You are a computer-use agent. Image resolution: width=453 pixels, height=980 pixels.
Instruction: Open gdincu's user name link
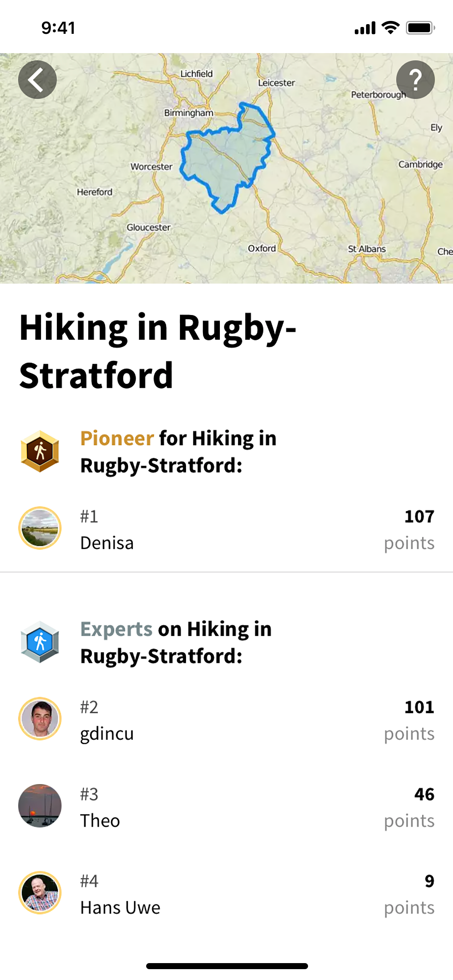(107, 734)
